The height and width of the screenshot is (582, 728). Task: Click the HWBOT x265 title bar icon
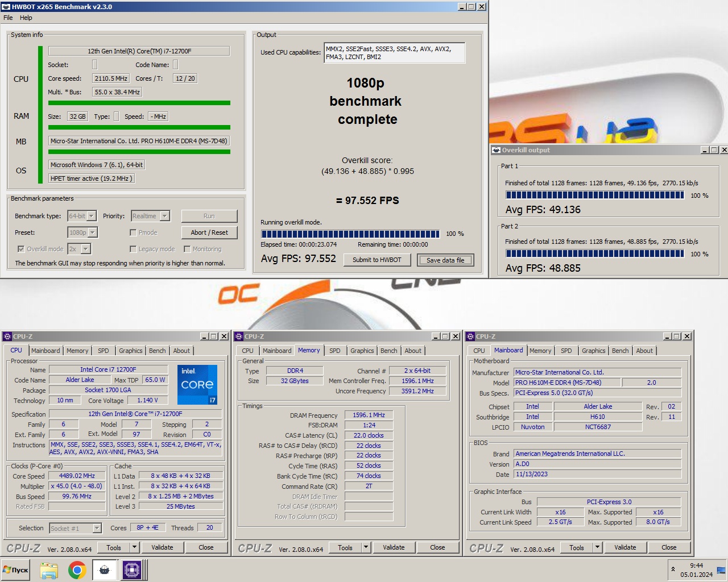(x=6, y=7)
